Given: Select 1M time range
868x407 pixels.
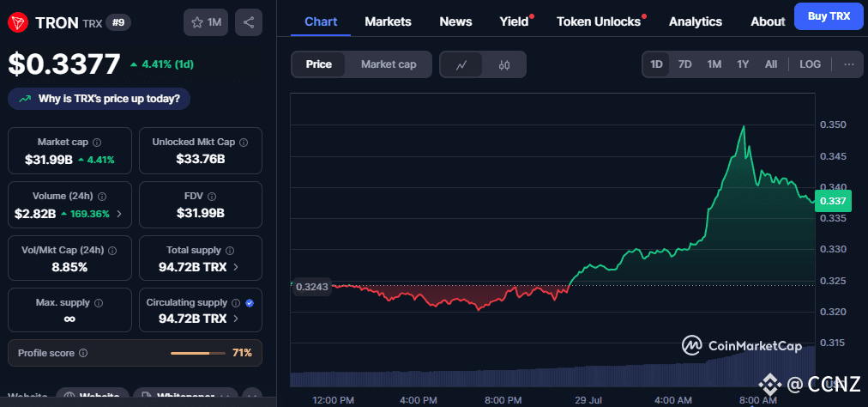Looking at the screenshot, I should (x=714, y=64).
